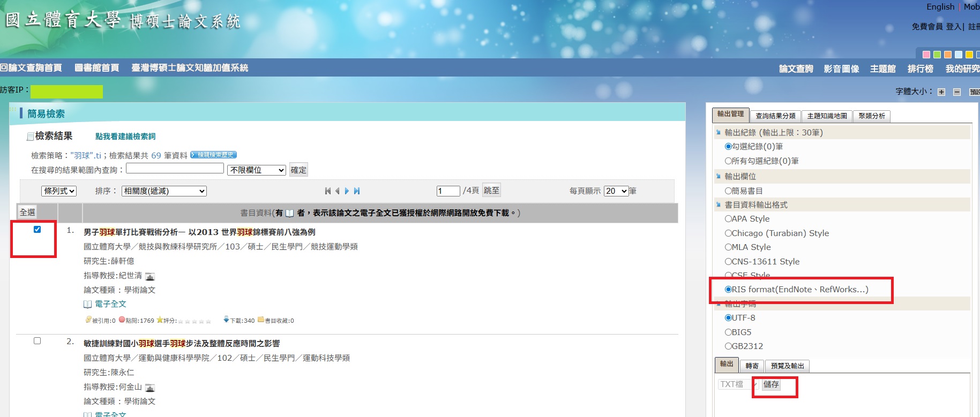Screen dimensions: 980x417
Task: Click the previous page arrow
Action: (337, 191)
